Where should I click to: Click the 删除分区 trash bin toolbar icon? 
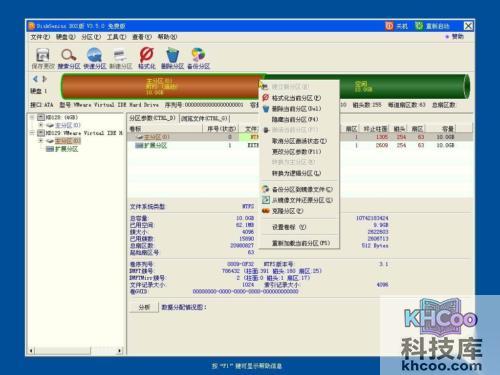click(x=172, y=55)
